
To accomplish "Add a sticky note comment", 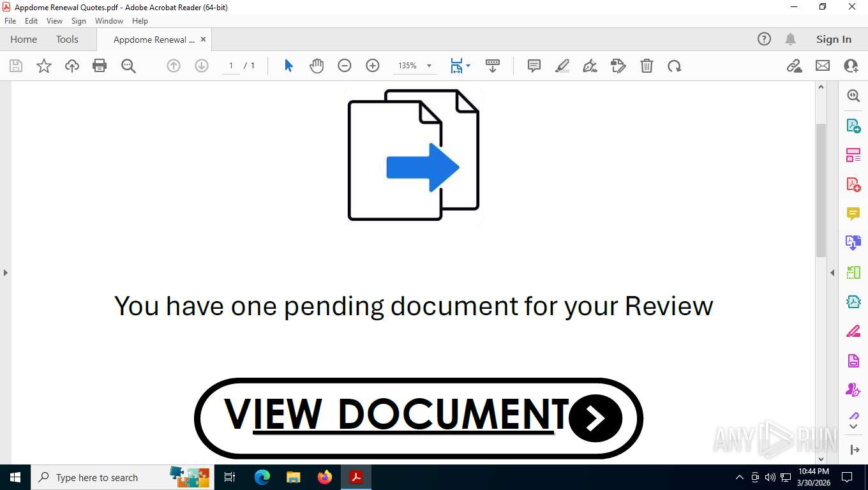I will click(x=534, y=66).
